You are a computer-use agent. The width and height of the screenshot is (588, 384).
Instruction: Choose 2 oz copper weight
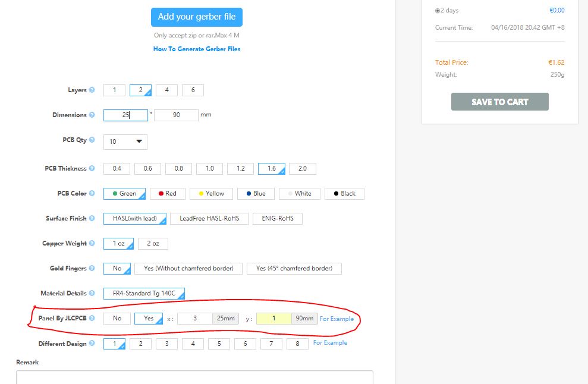click(x=153, y=244)
